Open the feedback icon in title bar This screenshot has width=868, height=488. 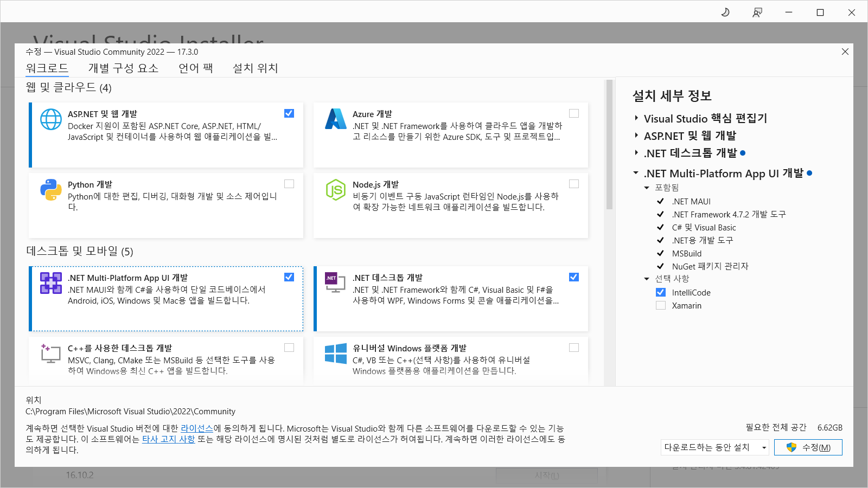757,12
